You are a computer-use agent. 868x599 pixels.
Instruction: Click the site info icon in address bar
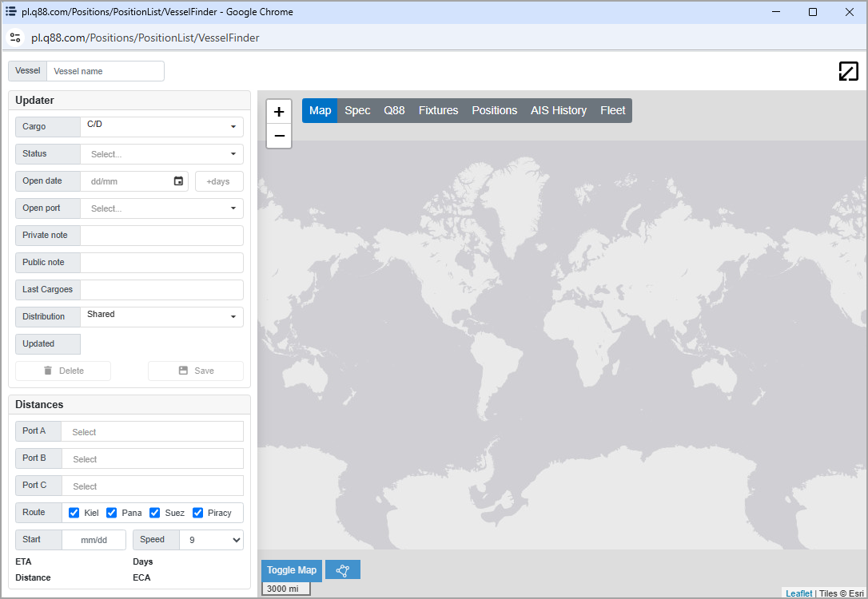(15, 38)
